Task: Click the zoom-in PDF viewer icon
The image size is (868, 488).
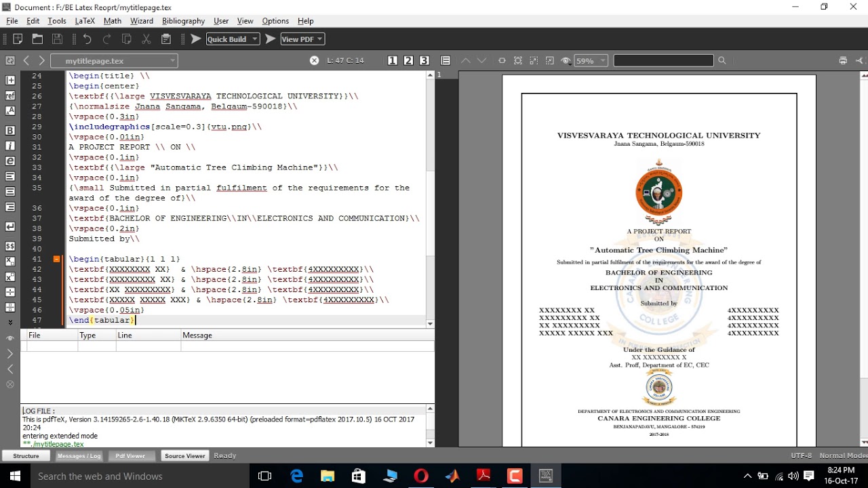Action: (534, 60)
